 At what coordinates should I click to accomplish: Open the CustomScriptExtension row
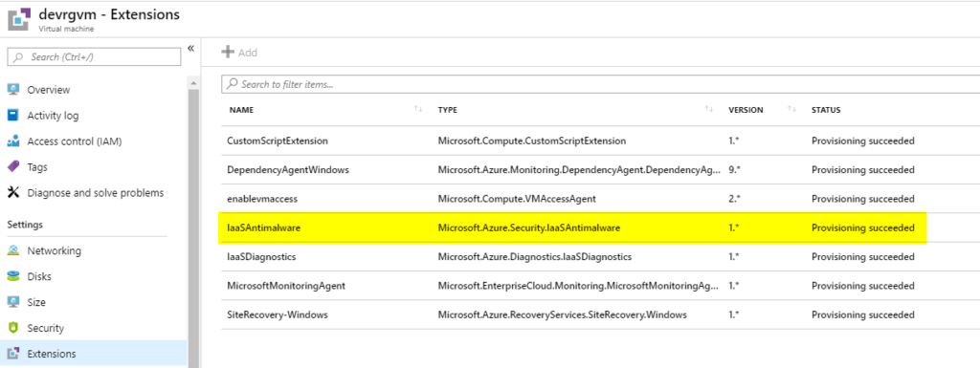click(x=600, y=141)
